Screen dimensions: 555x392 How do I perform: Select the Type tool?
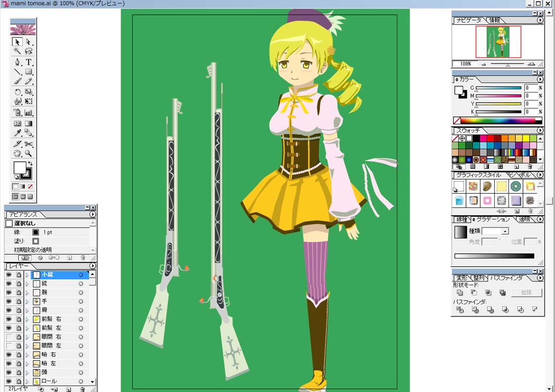click(x=29, y=62)
